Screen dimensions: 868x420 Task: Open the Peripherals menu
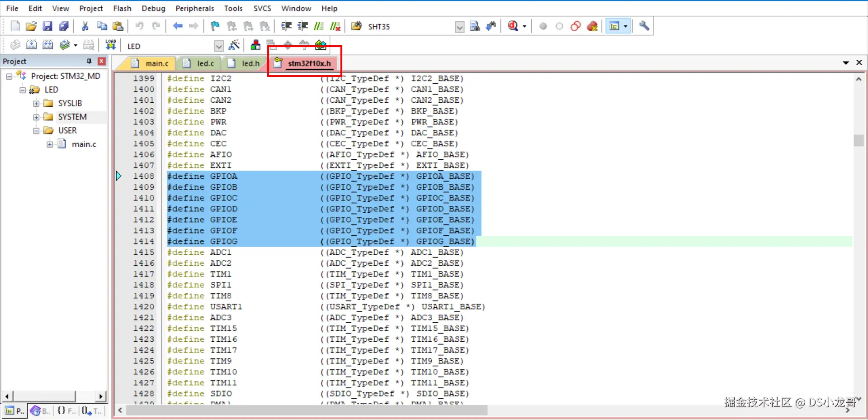tap(195, 8)
